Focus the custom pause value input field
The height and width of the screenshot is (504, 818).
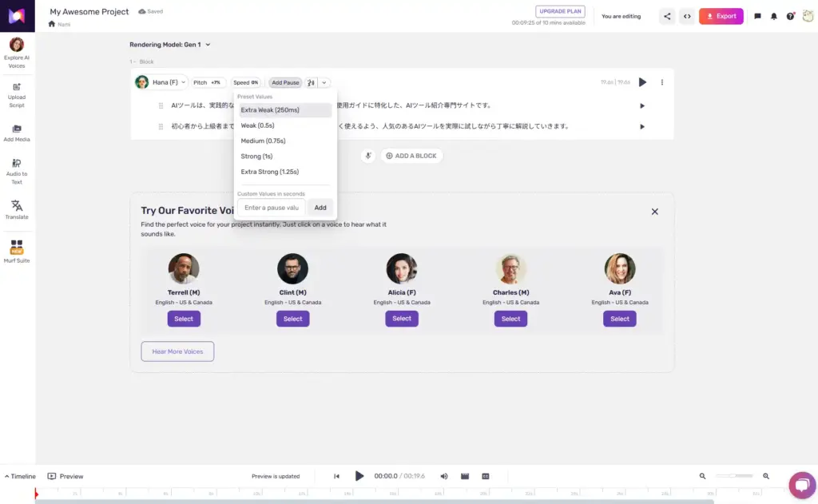click(272, 208)
